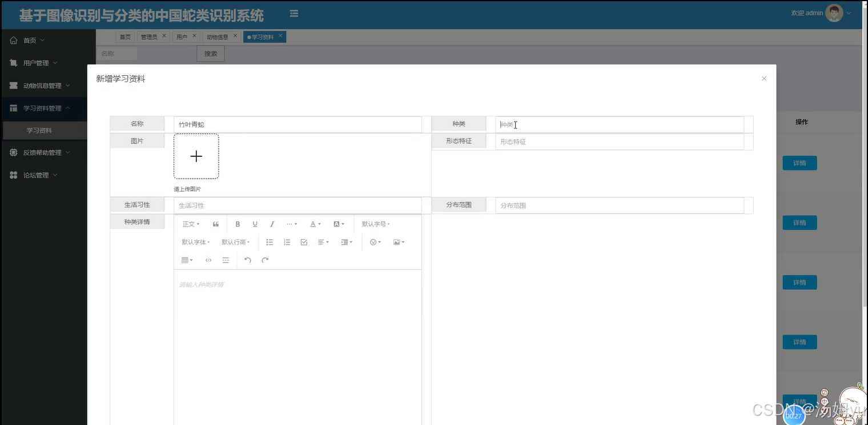Switch to the 管理员 tab

(x=149, y=37)
